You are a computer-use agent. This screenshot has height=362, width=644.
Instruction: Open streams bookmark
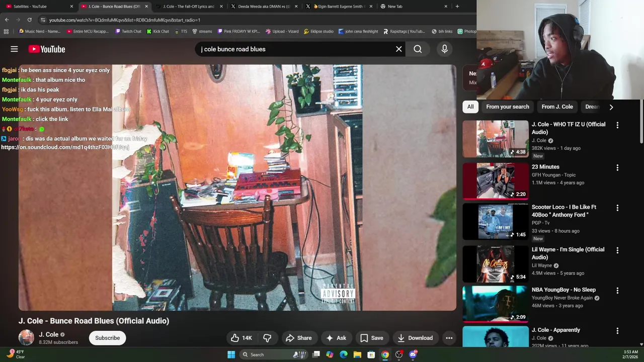(202, 31)
